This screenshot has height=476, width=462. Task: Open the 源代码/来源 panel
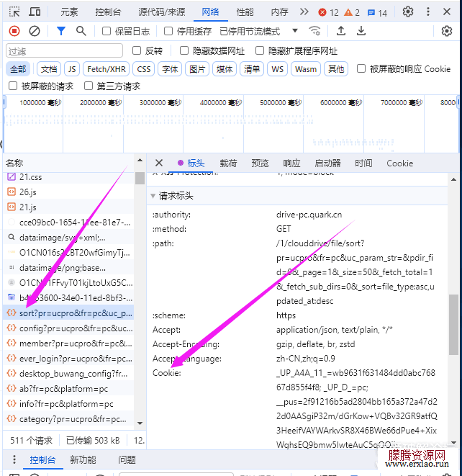(162, 12)
